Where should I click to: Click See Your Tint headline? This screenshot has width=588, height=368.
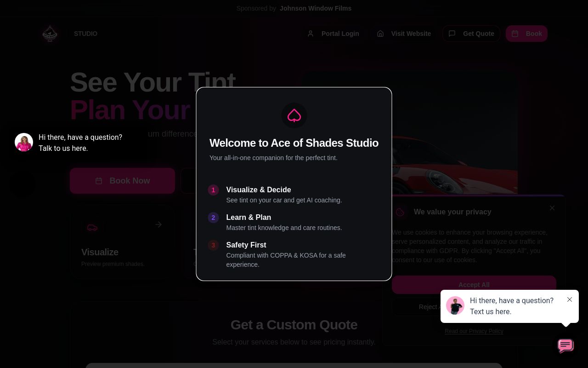[x=153, y=82]
